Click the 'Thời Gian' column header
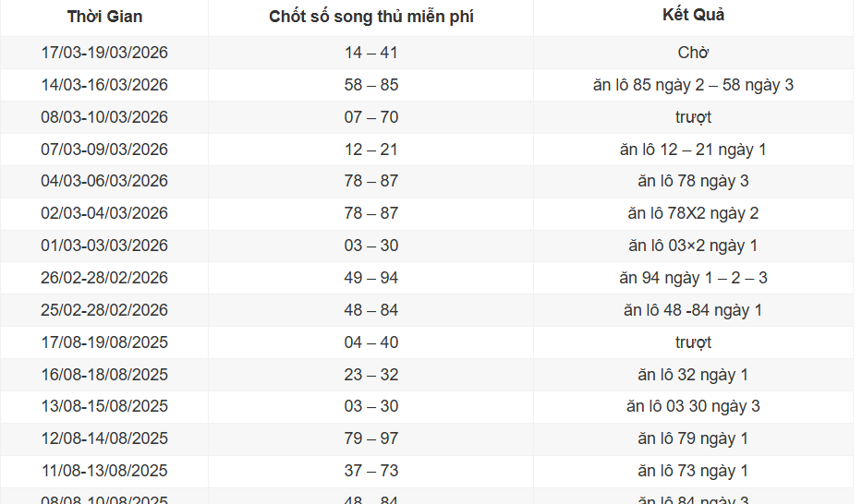The image size is (862, 504). (104, 17)
